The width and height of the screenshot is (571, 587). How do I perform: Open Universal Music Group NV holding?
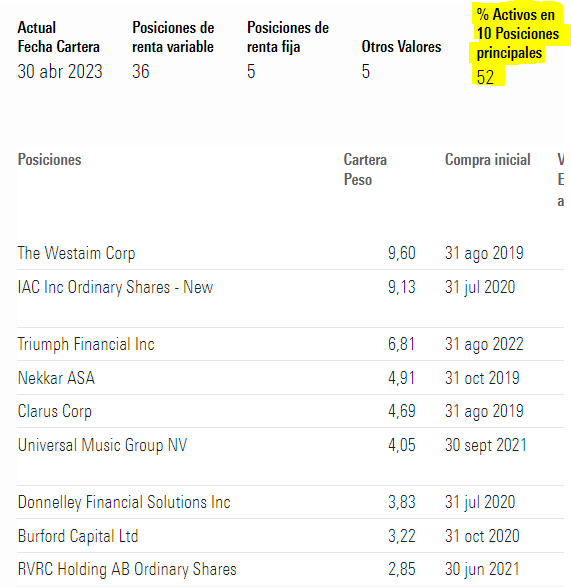tap(102, 445)
